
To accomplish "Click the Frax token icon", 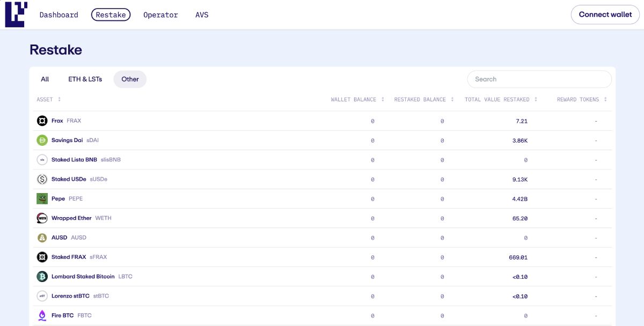I will [42, 121].
